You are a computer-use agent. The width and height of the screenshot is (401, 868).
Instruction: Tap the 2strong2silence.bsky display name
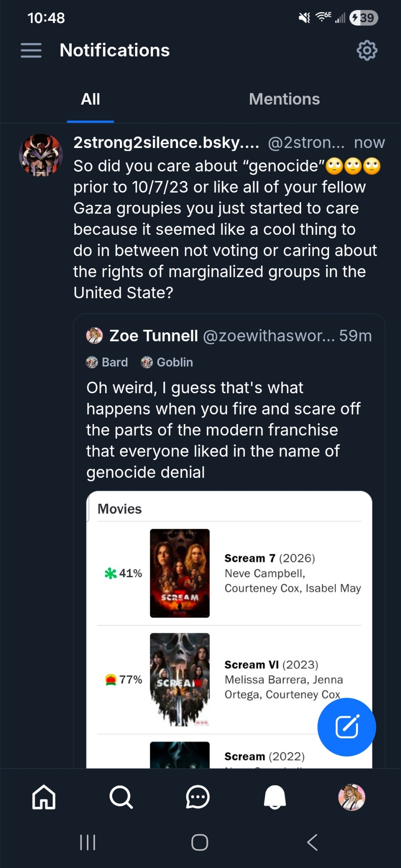(166, 142)
